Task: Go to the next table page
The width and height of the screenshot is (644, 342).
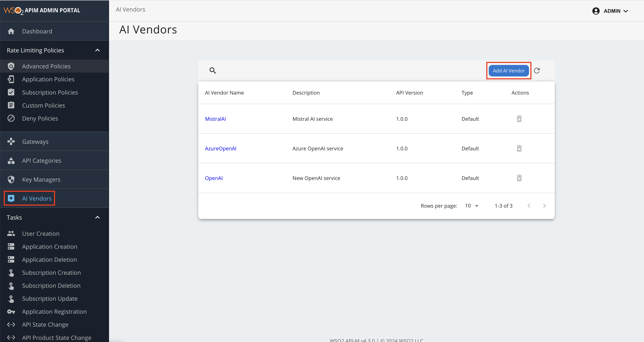Action: click(x=544, y=206)
